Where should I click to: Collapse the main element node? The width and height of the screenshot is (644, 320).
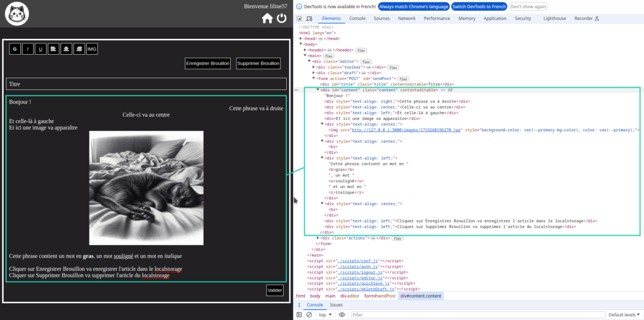click(x=305, y=56)
